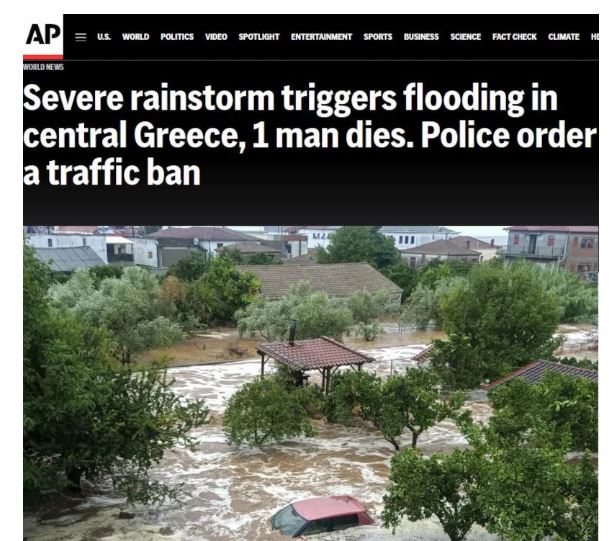The height and width of the screenshot is (541, 609).
Task: Go to the Climate section
Action: tap(564, 37)
